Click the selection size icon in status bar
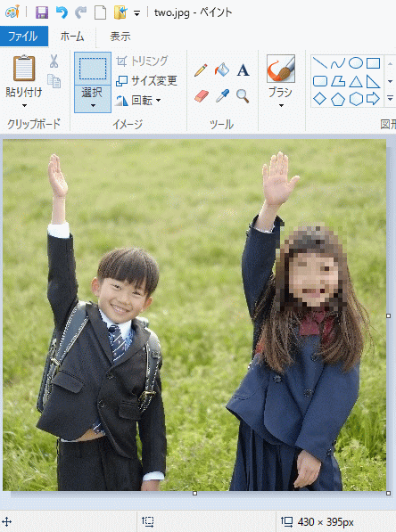The width and height of the screenshot is (396, 532). pyautogui.click(x=148, y=521)
